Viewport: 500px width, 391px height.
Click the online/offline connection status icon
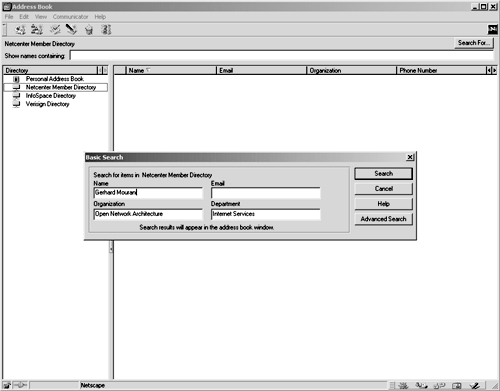pyautogui.click(x=20, y=385)
